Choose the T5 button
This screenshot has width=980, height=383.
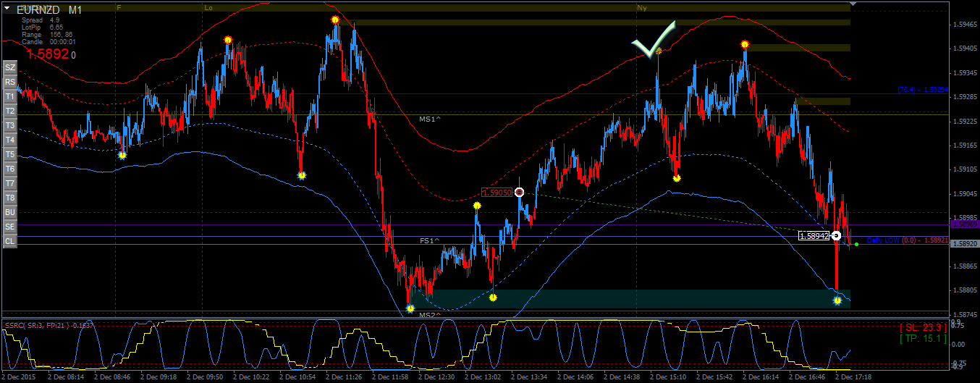(10, 154)
